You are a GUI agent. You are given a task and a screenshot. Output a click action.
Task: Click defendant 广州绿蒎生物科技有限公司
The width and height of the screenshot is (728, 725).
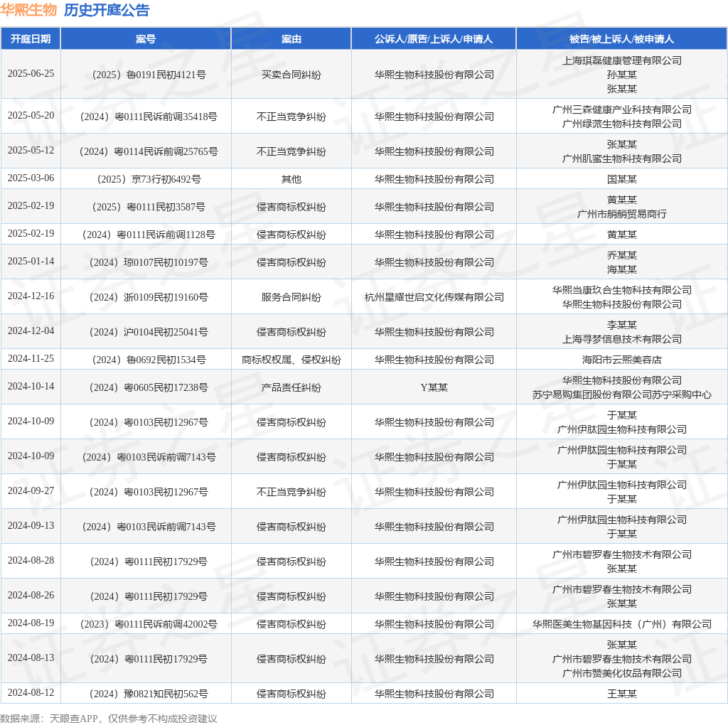click(x=621, y=124)
